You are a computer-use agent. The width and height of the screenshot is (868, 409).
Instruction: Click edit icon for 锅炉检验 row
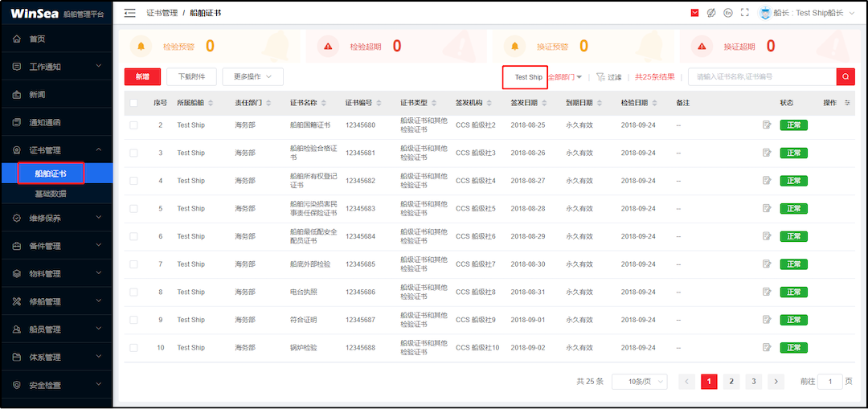pos(767,348)
